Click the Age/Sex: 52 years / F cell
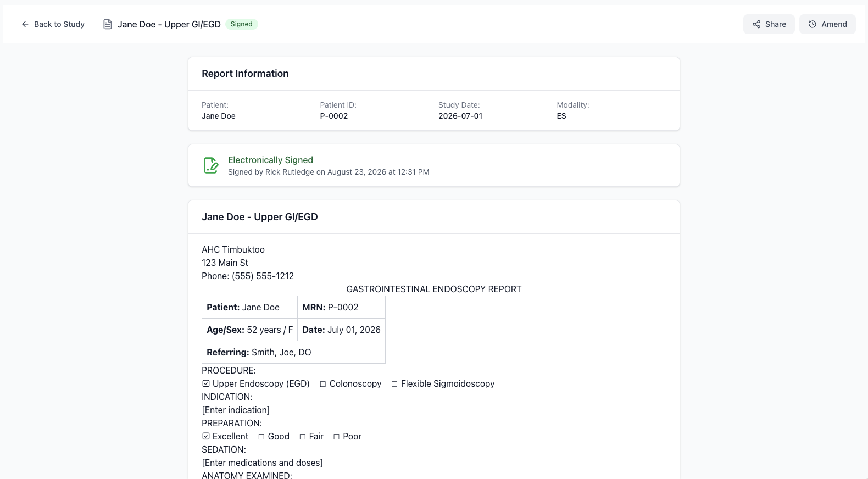 pyautogui.click(x=250, y=330)
